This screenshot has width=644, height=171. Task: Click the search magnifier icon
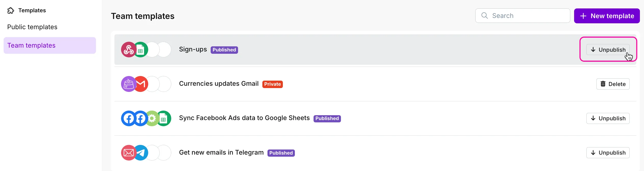pos(484,16)
